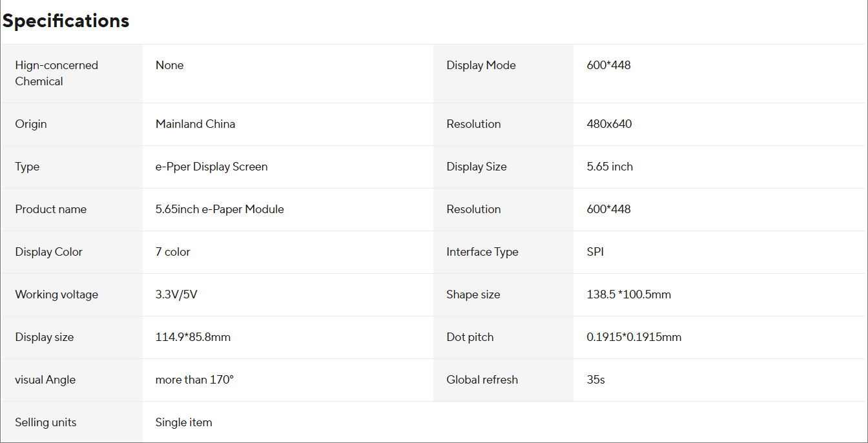Select the "SPI" interface type value

pyautogui.click(x=595, y=252)
